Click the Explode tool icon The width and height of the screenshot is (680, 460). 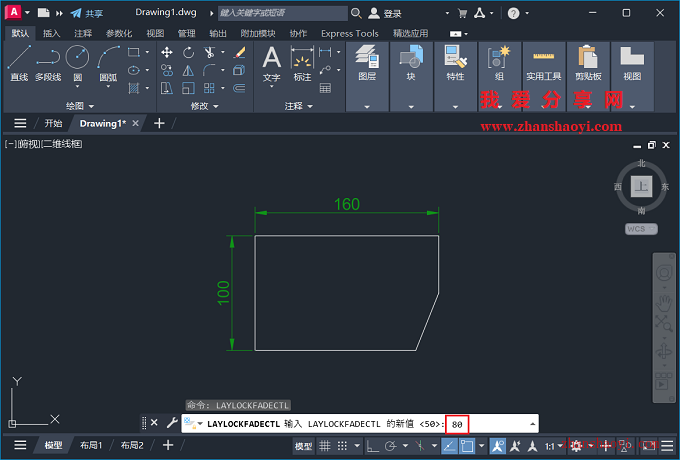pos(239,70)
